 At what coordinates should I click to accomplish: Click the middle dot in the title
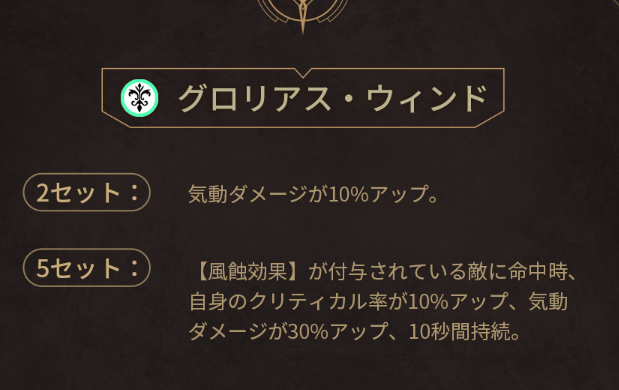[348, 99]
